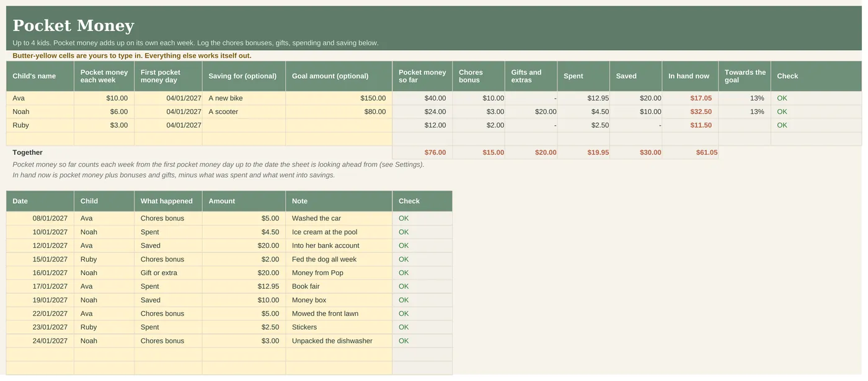Click the 'Book fair' note cell
Image resolution: width=868 pixels, height=381 pixels.
click(339, 286)
